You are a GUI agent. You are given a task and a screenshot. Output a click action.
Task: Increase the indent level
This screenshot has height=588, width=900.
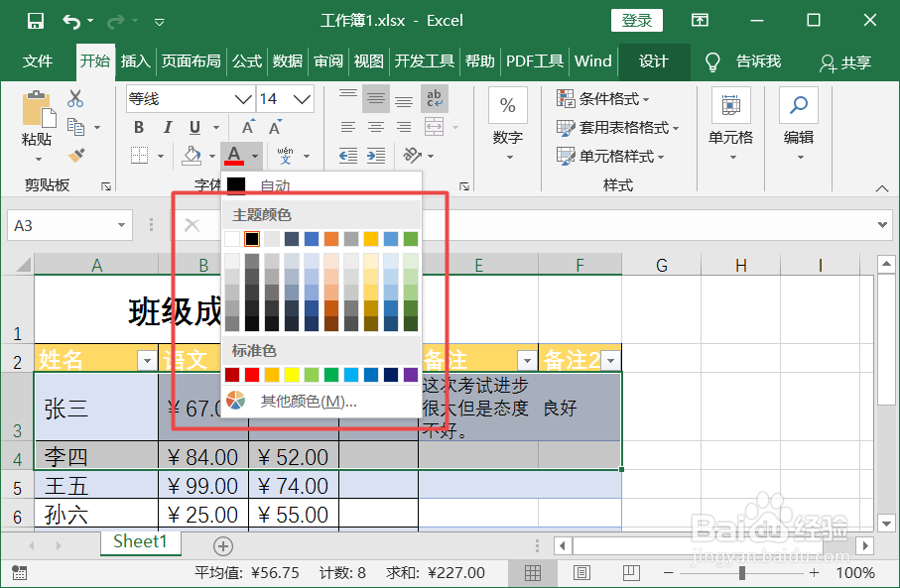coord(376,155)
